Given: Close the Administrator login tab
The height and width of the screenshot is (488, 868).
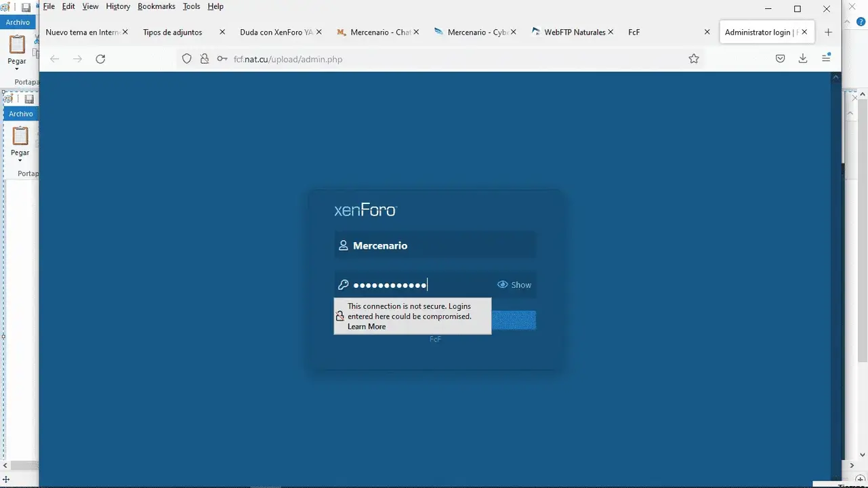Looking at the screenshot, I should [804, 32].
